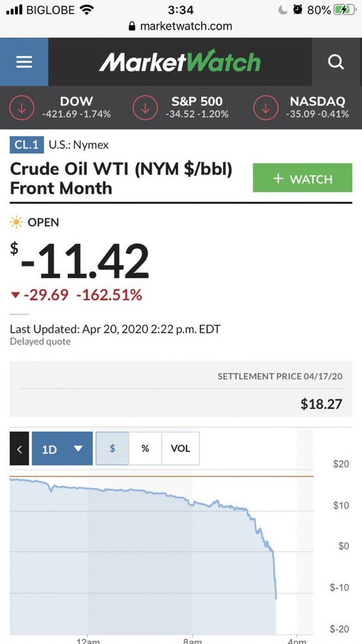The width and height of the screenshot is (362, 644).
Task: Open the 1D time range dropdown
Action: pos(62,449)
